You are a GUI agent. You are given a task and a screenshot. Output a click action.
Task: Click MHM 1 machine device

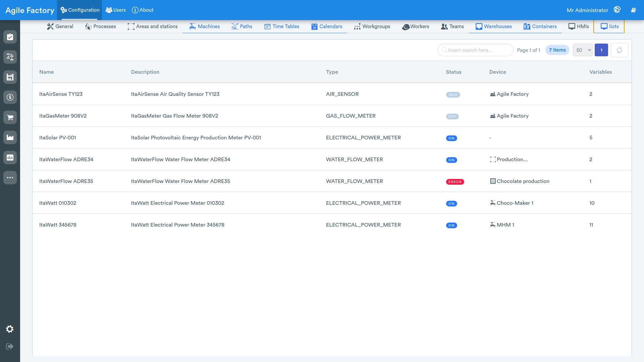pyautogui.click(x=502, y=225)
